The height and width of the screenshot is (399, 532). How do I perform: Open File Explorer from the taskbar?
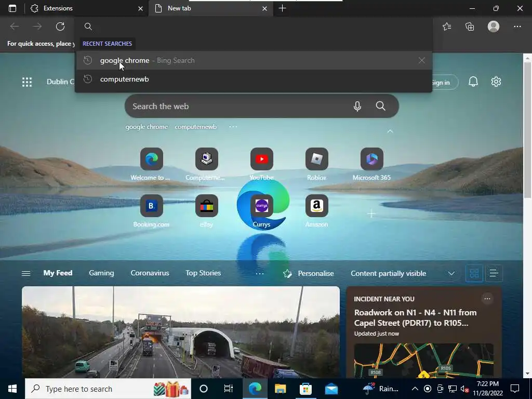pos(280,389)
